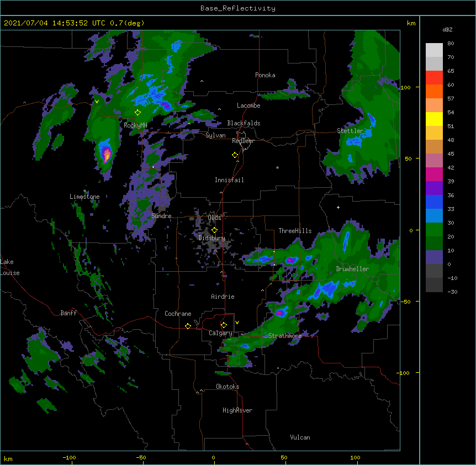Click the ThreeHills label
This screenshot has width=476, height=465.
pos(295,231)
